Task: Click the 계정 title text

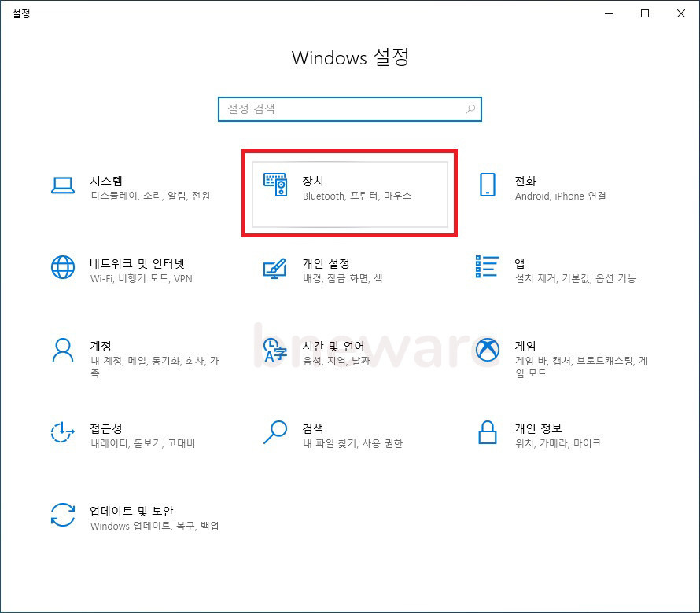Action: point(101,346)
